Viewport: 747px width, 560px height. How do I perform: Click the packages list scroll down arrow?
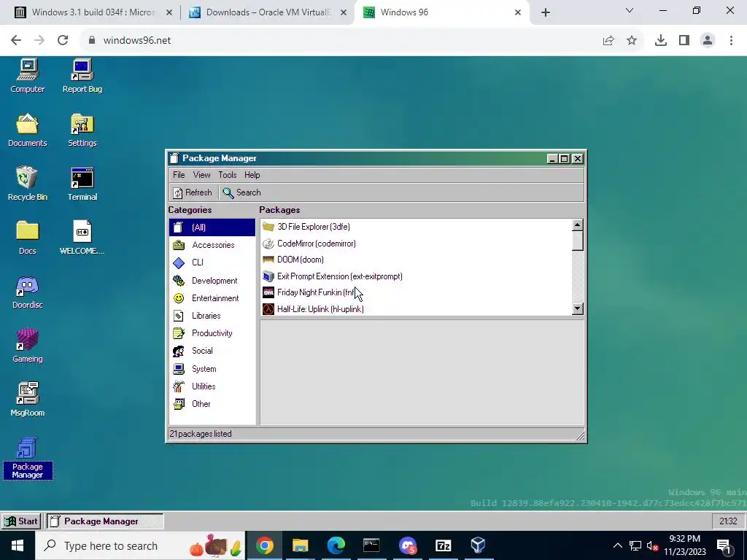coord(578,308)
